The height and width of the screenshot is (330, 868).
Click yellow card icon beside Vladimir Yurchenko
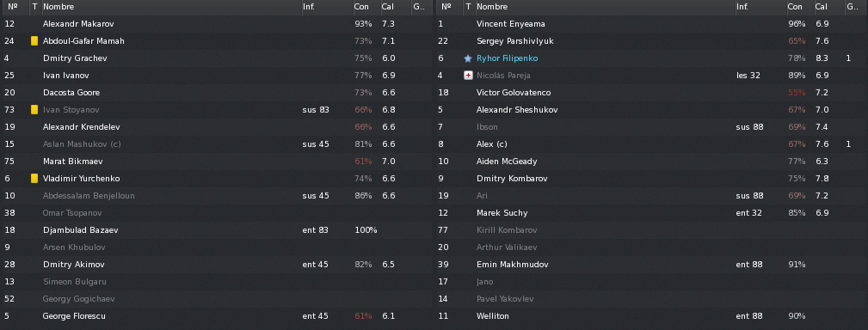coord(34,178)
